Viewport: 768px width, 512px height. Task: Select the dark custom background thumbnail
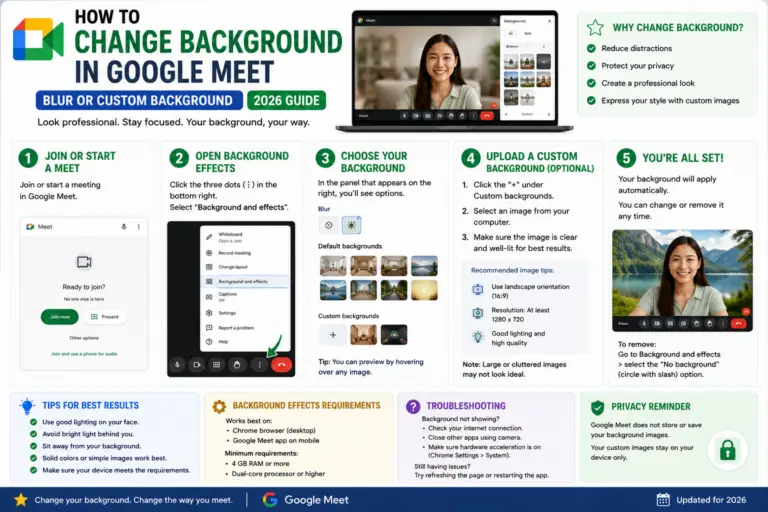pyautogui.click(x=394, y=335)
